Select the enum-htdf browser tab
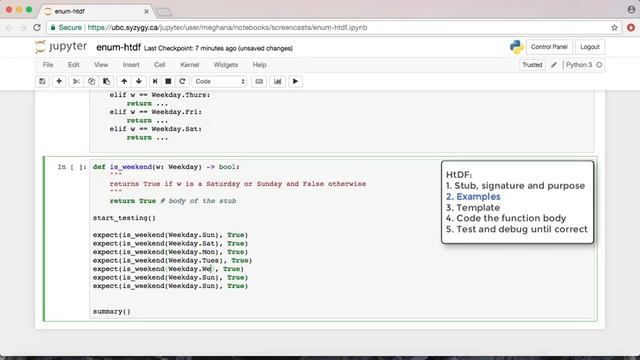 click(x=96, y=11)
